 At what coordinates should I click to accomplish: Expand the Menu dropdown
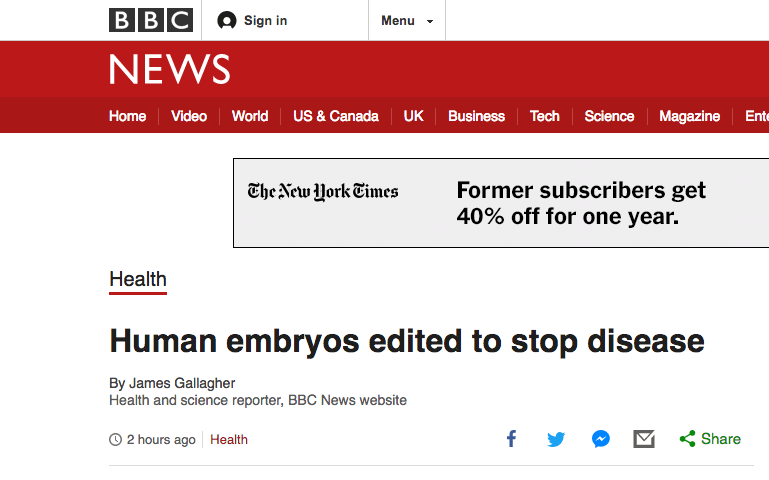tap(406, 21)
